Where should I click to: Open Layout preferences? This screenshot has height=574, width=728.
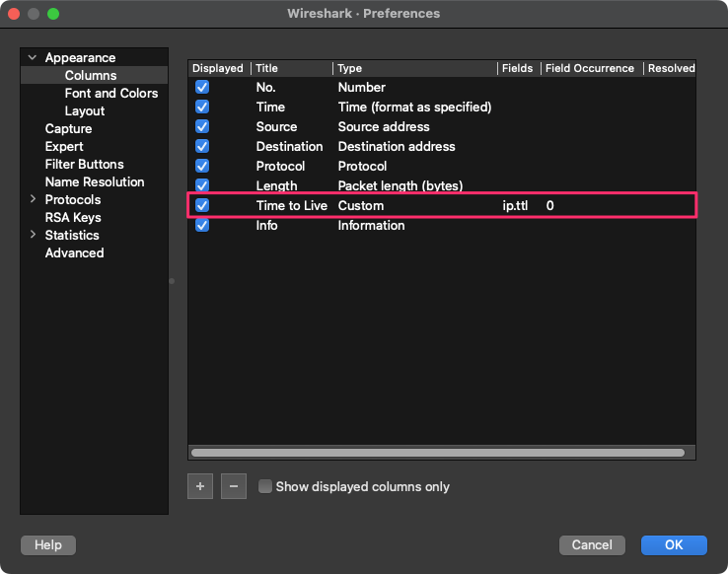tap(85, 110)
